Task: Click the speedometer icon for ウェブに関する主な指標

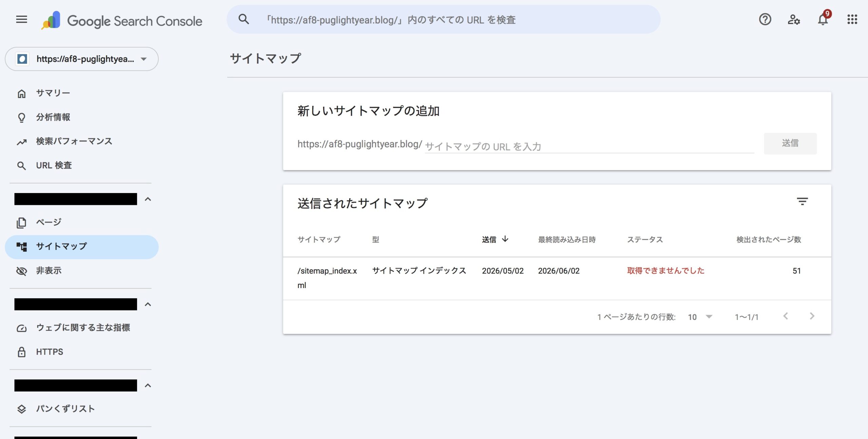Action: point(21,328)
